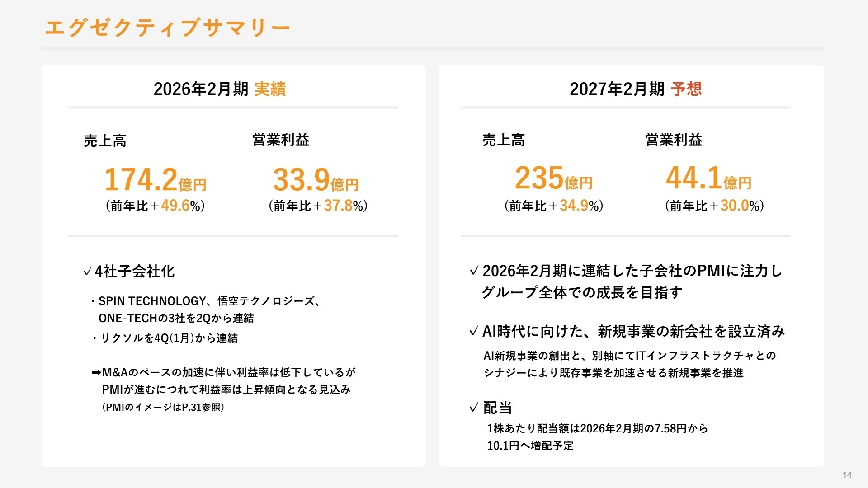Viewport: 868px width, 488px height.
Task: Click the arrow icon before M&Aのペース
Action: pos(96,373)
